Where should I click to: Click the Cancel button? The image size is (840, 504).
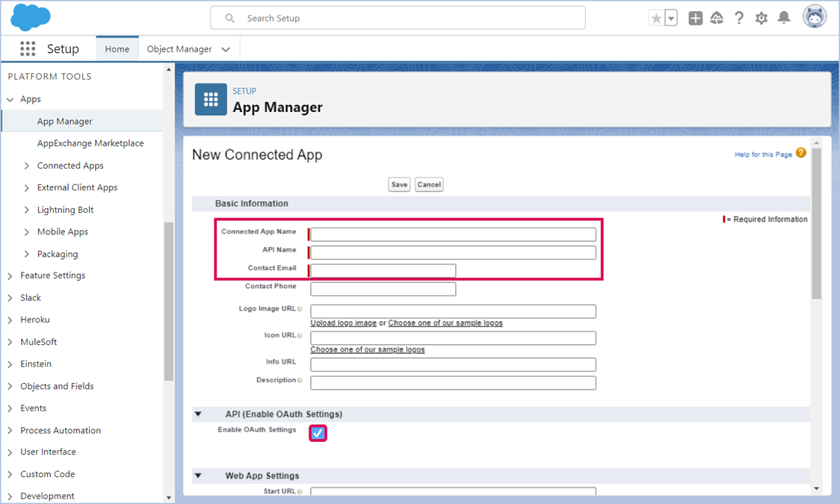click(429, 184)
